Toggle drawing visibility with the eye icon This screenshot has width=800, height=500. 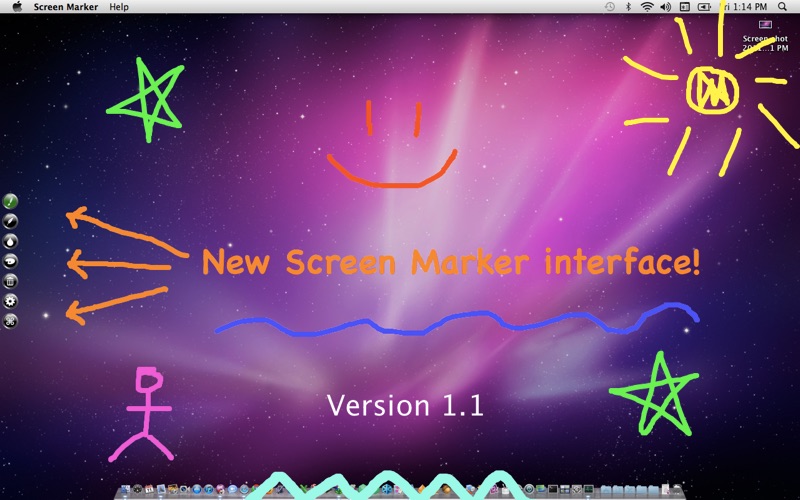[11, 261]
